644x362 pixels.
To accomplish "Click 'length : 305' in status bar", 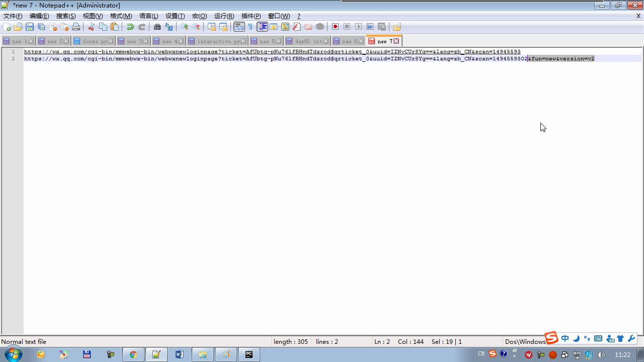I will 291,342.
